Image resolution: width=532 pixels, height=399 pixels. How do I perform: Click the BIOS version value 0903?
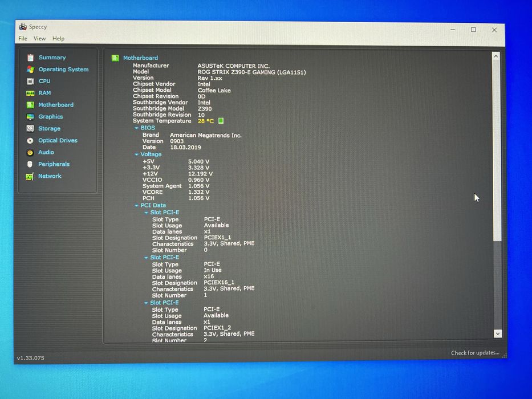tap(177, 141)
